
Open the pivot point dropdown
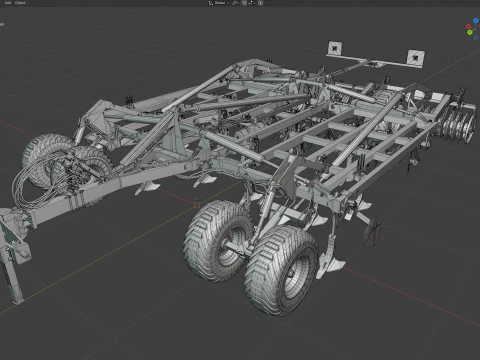point(235,3)
